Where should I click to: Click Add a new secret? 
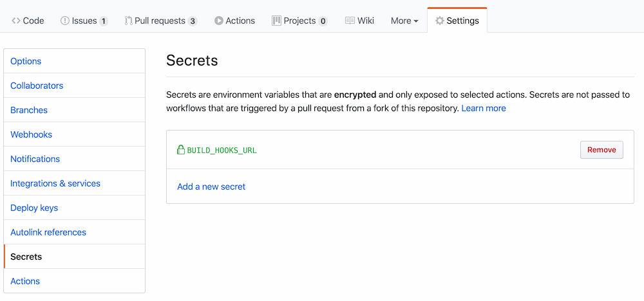211,187
